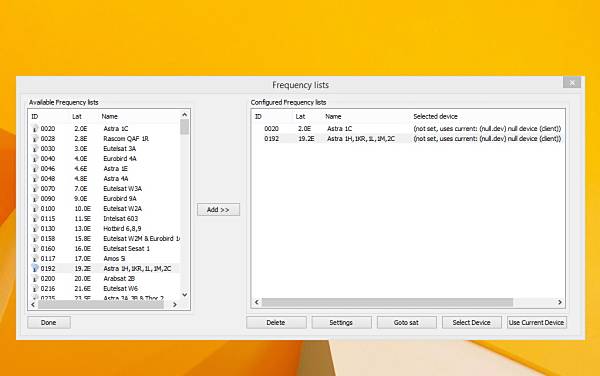Select Eutelsat W6 in available lists

[104, 288]
